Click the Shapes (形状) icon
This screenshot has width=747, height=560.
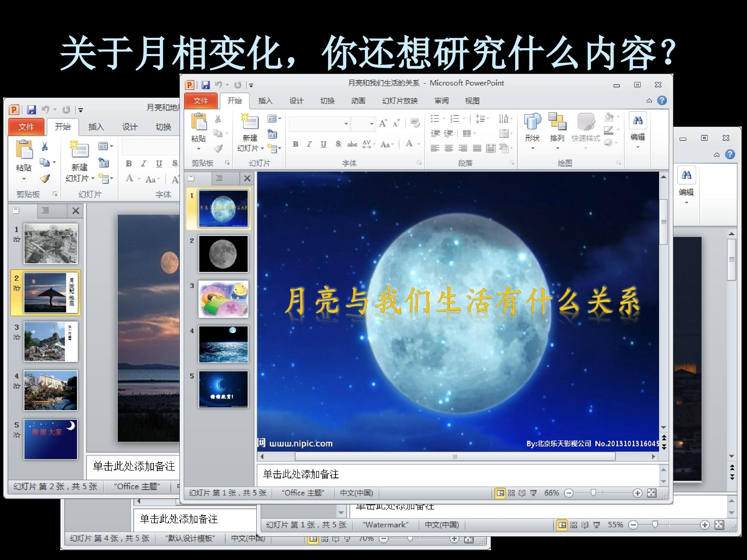(x=532, y=122)
